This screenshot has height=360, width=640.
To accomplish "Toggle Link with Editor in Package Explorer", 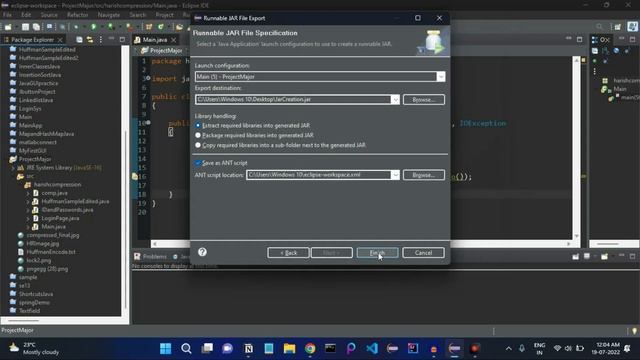I will pyautogui.click(x=90, y=40).
